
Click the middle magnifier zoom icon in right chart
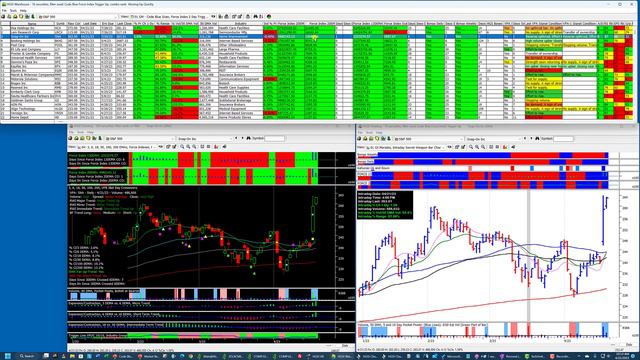pyautogui.click(x=477, y=147)
